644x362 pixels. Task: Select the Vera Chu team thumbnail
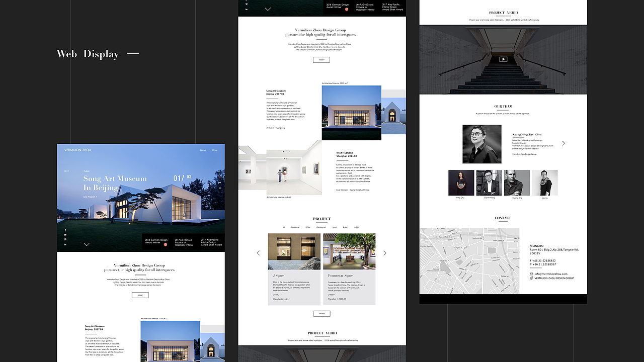point(461,183)
